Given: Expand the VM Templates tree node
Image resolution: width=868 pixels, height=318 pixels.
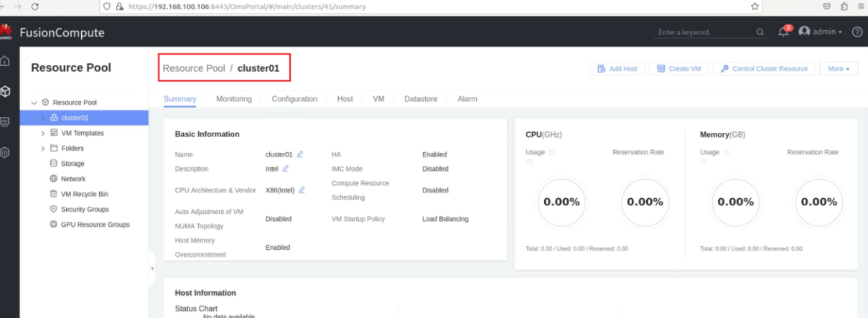Looking at the screenshot, I should point(42,133).
